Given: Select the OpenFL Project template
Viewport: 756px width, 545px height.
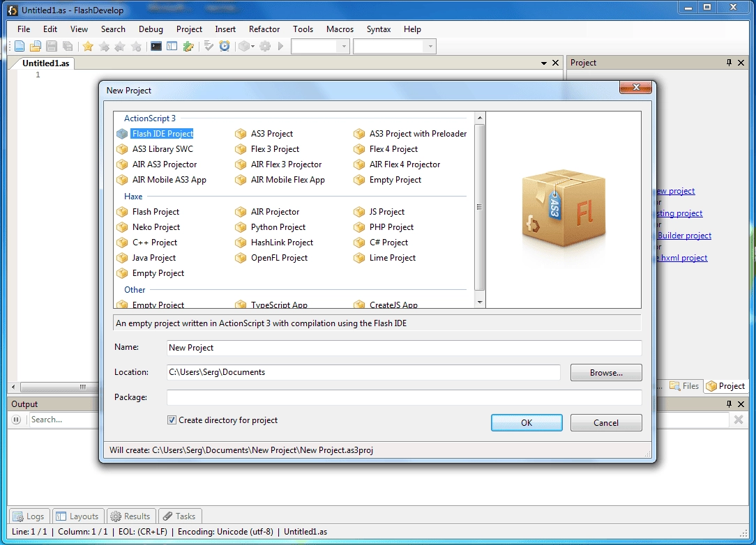Looking at the screenshot, I should pyautogui.click(x=271, y=258).
